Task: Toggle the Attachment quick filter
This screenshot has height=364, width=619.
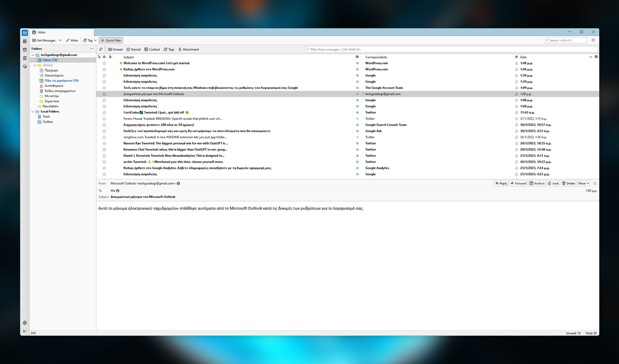Action: (189, 50)
